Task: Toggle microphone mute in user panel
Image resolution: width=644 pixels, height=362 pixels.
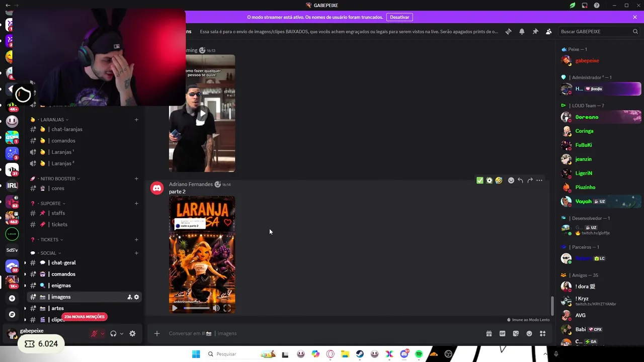Action: (94, 333)
